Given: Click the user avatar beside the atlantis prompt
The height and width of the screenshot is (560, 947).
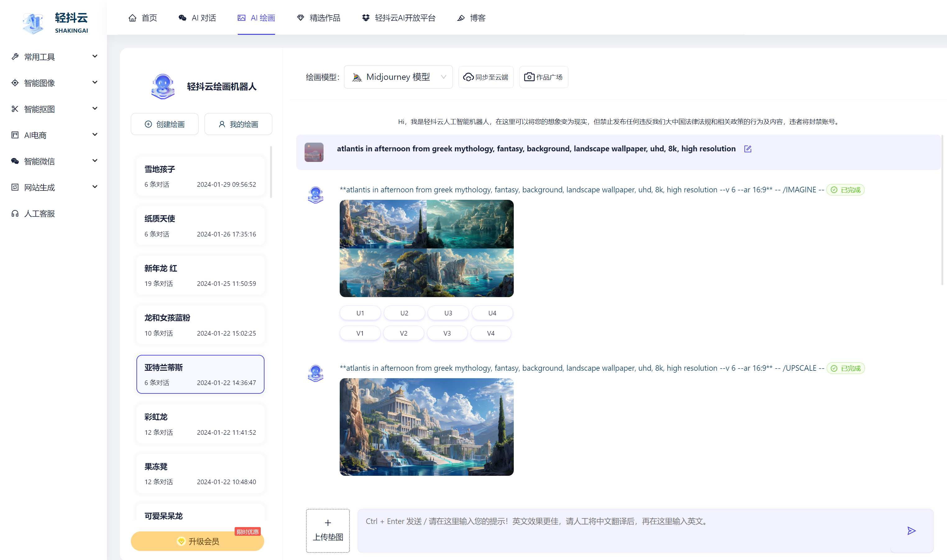Looking at the screenshot, I should pos(314,152).
